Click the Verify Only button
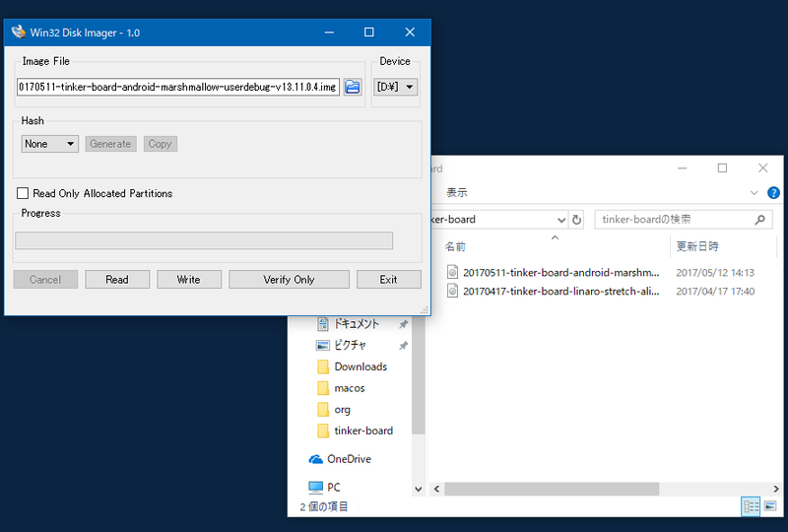The width and height of the screenshot is (788, 532). (x=289, y=280)
